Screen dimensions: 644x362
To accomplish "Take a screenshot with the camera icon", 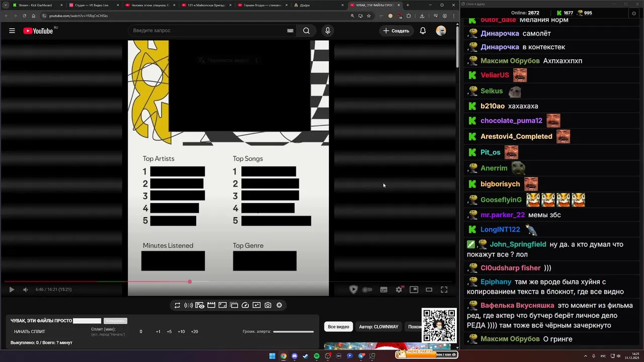I will click(x=268, y=305).
